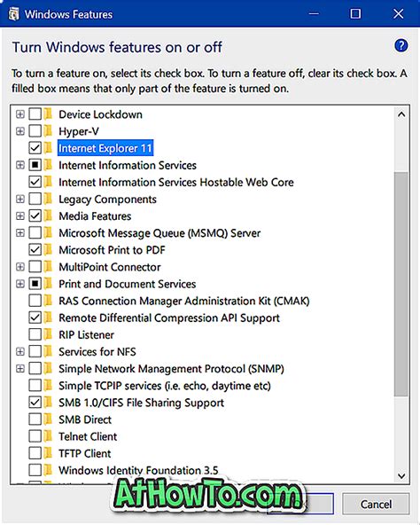Screen dimensions: 420x525
Task: Click the Cancel button
Action: (376, 504)
